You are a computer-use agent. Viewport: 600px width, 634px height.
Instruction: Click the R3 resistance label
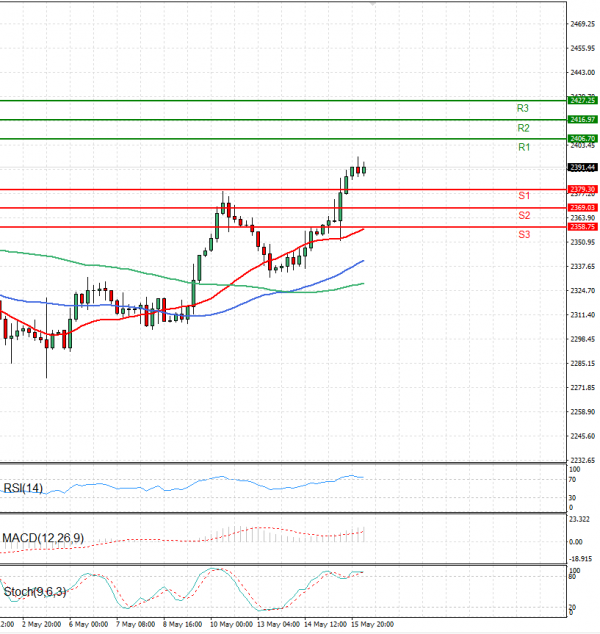click(x=522, y=108)
